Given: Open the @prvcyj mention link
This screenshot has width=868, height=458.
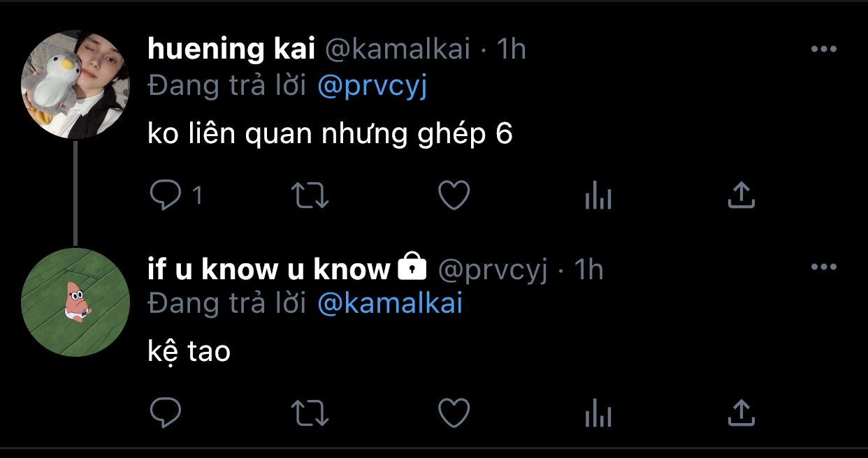Looking at the screenshot, I should click(x=372, y=87).
